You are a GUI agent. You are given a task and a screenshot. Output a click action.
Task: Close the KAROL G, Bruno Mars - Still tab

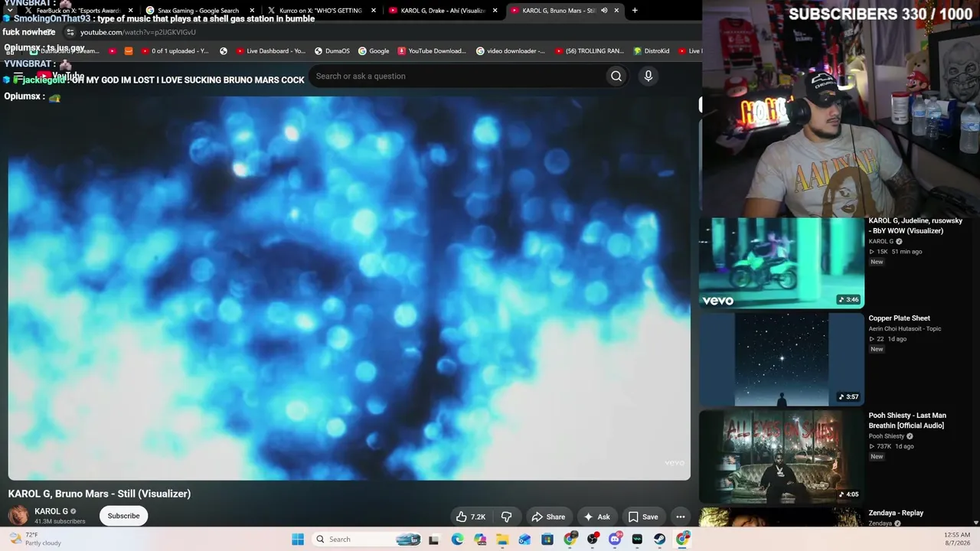(616, 11)
